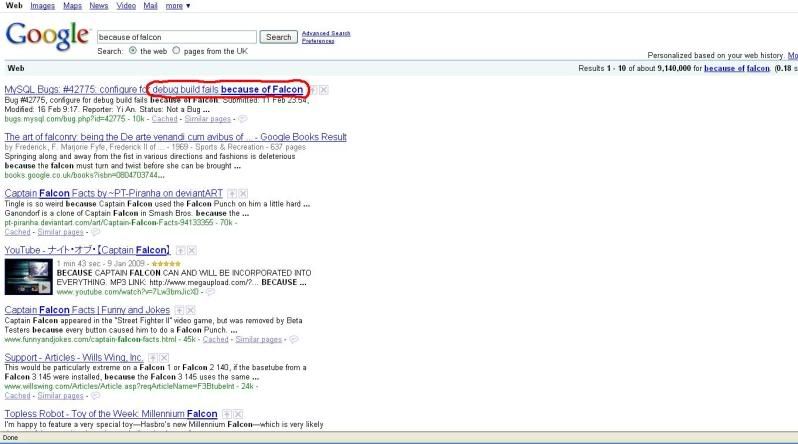The image size is (798, 444).
Task: Open Advanced Search link
Action: (326, 34)
